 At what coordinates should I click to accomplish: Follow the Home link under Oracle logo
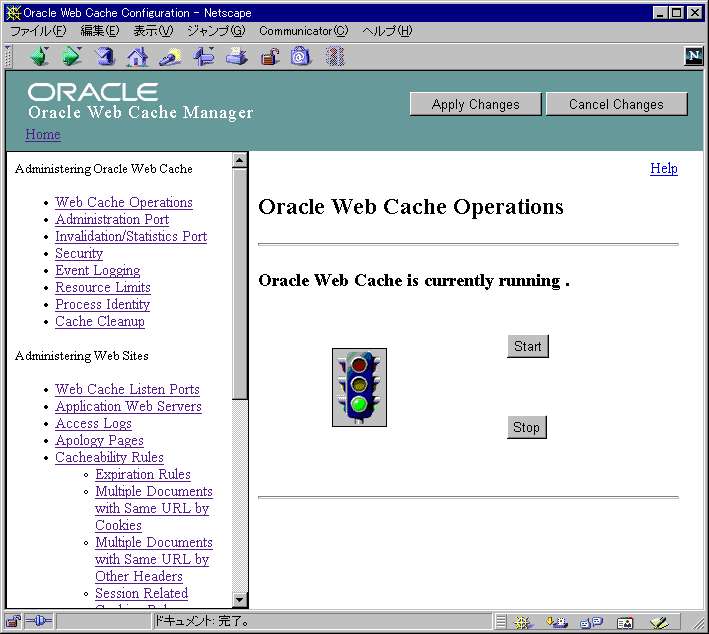tap(43, 134)
